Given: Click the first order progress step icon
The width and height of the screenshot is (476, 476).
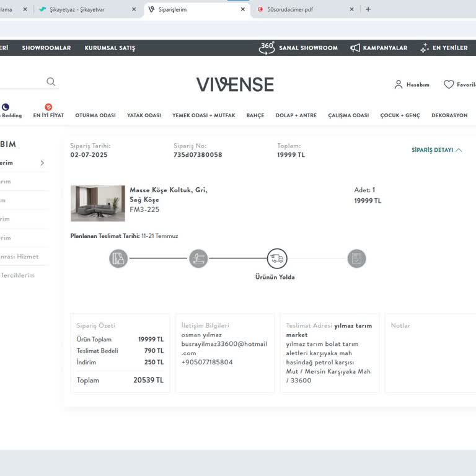Looking at the screenshot, I should 118,258.
